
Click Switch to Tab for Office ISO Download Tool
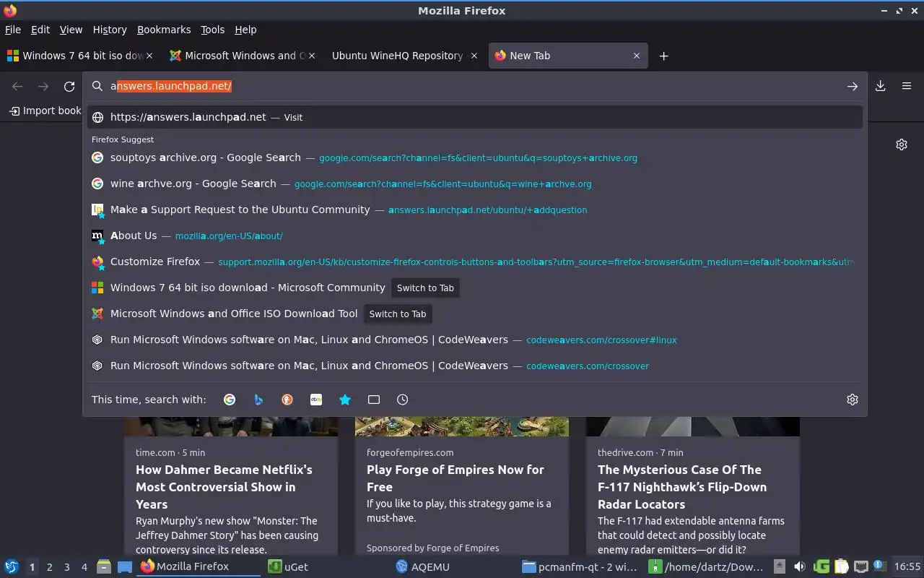(398, 314)
